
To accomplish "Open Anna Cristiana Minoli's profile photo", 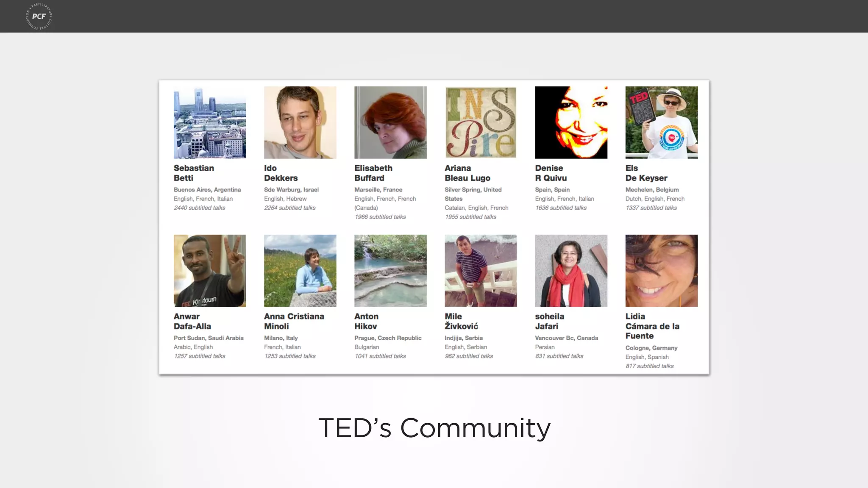I will click(x=300, y=271).
